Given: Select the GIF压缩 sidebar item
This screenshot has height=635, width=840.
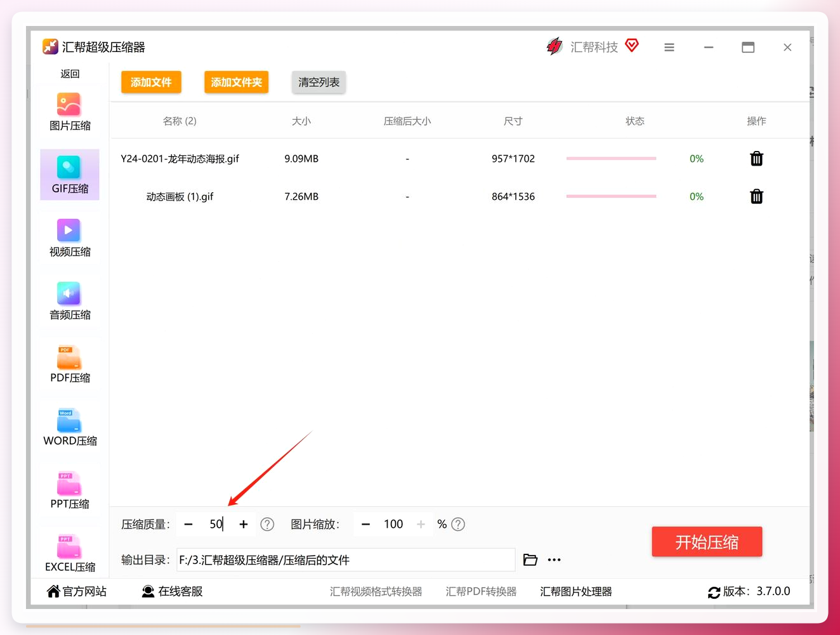Looking at the screenshot, I should [x=70, y=174].
